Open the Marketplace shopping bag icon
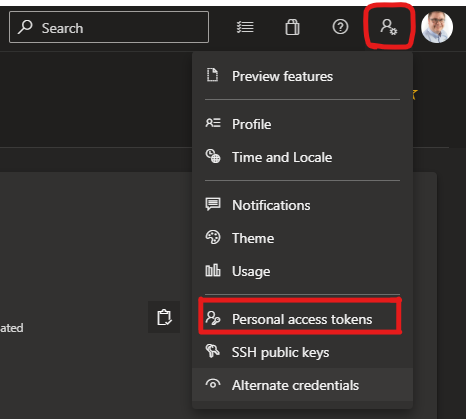 tap(292, 27)
